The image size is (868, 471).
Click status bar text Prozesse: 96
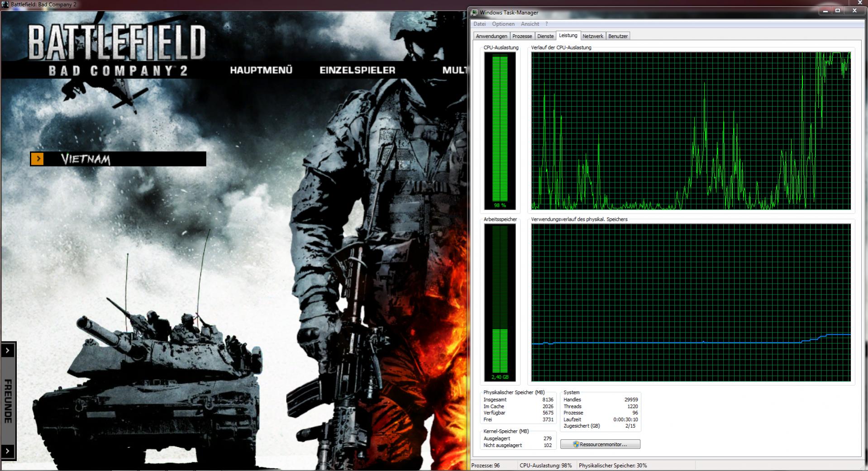pyautogui.click(x=485, y=466)
